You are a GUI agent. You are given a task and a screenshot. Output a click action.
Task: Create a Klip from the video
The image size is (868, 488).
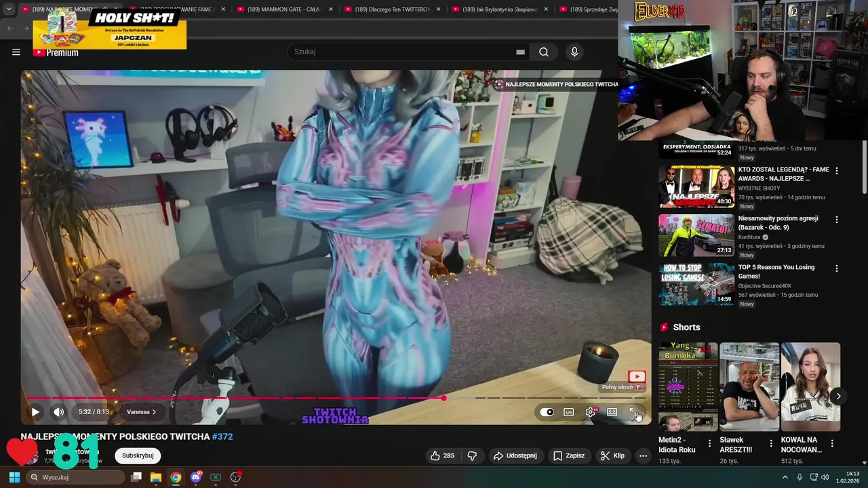click(x=612, y=455)
